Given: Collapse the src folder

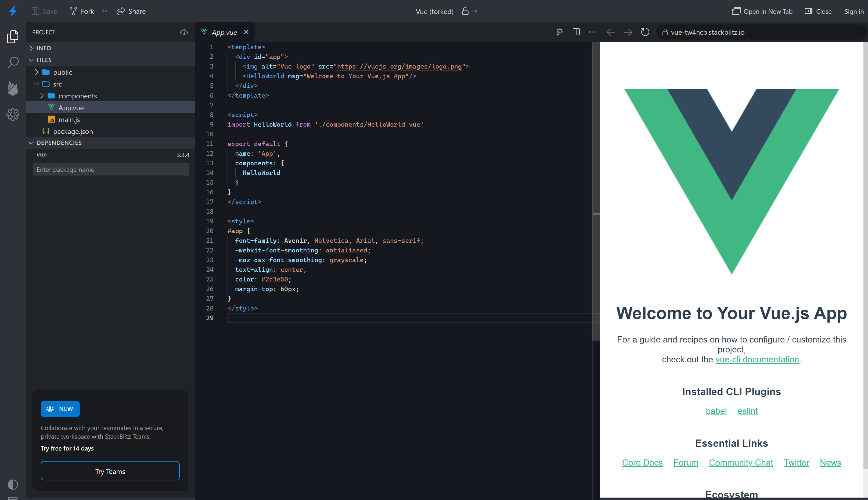Looking at the screenshot, I should (x=110, y=84).
